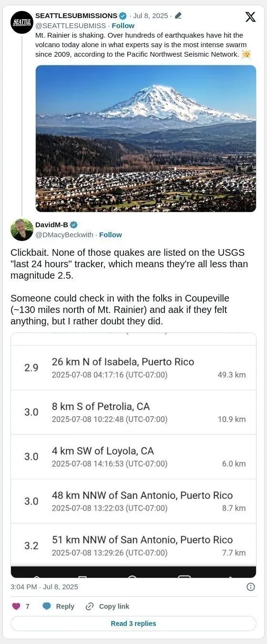Click the edited pencil icon beside date
Viewport: 267px width, 644px height.
tap(178, 16)
